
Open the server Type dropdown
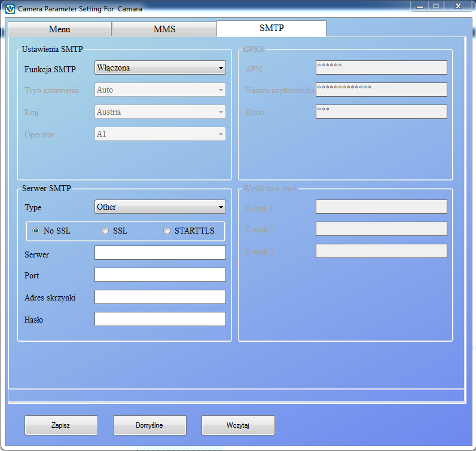click(x=160, y=207)
